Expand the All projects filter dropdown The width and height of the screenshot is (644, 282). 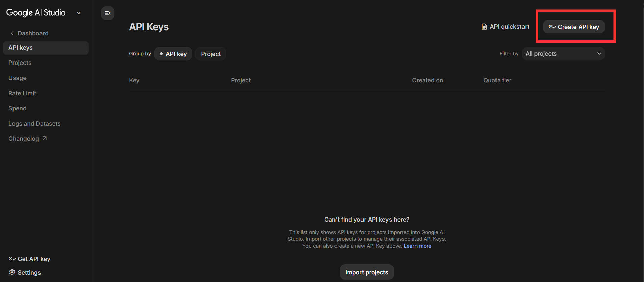tap(563, 54)
